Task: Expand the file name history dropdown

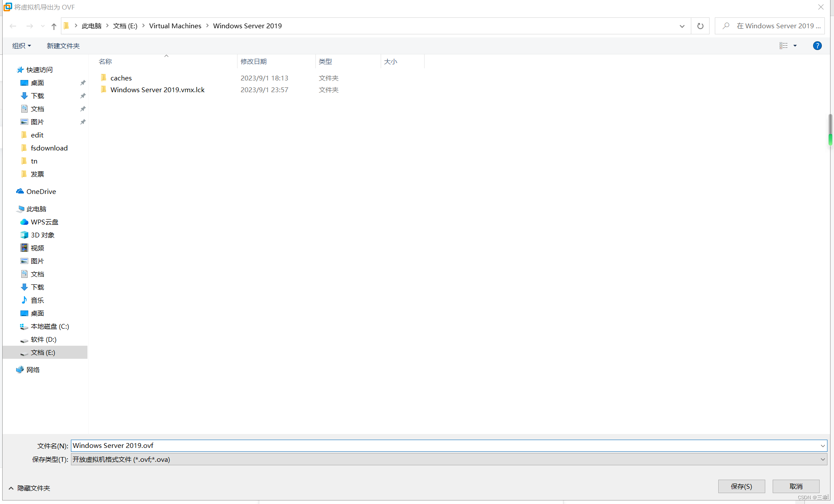Action: click(823, 446)
